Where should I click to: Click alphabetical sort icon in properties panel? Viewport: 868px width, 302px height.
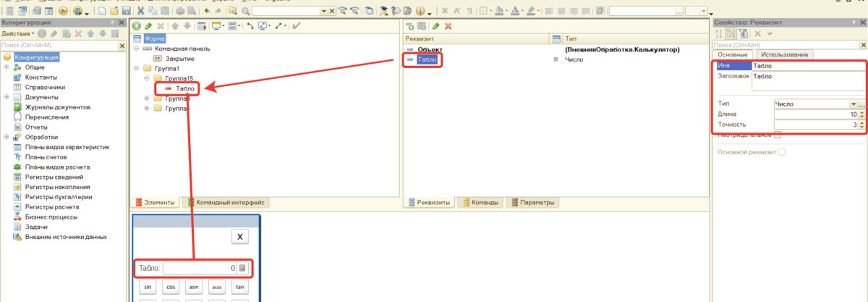click(x=718, y=34)
